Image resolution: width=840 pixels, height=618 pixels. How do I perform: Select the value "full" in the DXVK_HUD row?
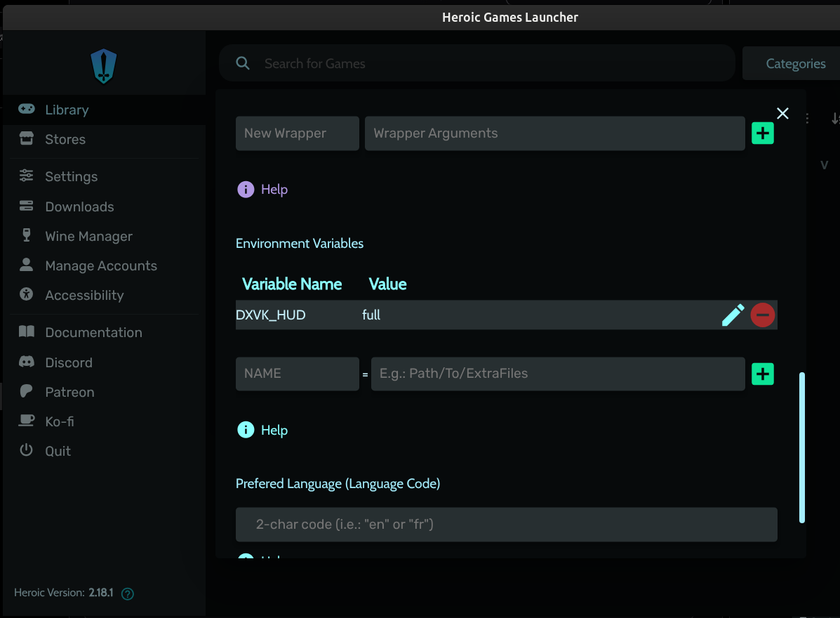pos(371,315)
